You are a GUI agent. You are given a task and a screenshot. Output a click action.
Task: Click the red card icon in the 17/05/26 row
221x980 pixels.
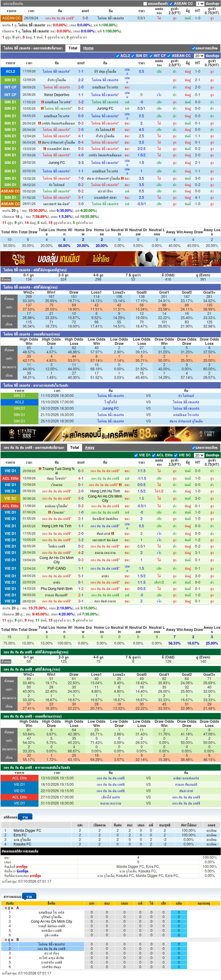(x=43, y=102)
